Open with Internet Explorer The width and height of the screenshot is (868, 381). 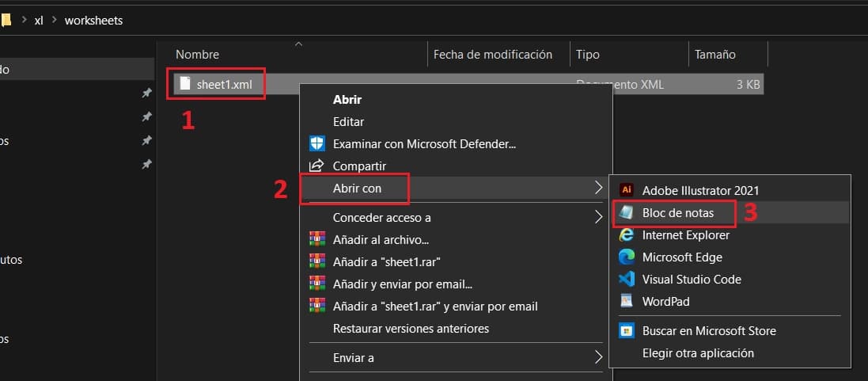coord(686,234)
